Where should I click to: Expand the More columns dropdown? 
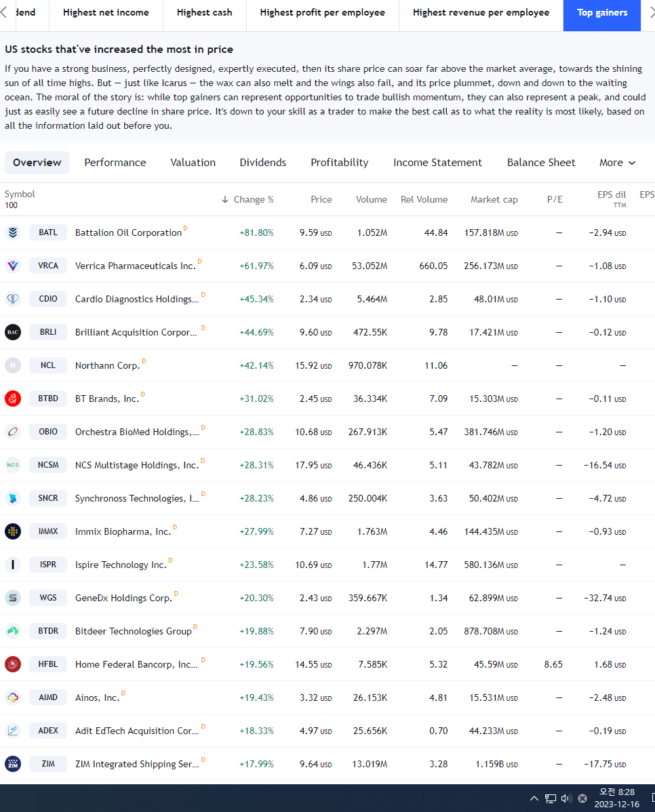pos(617,163)
